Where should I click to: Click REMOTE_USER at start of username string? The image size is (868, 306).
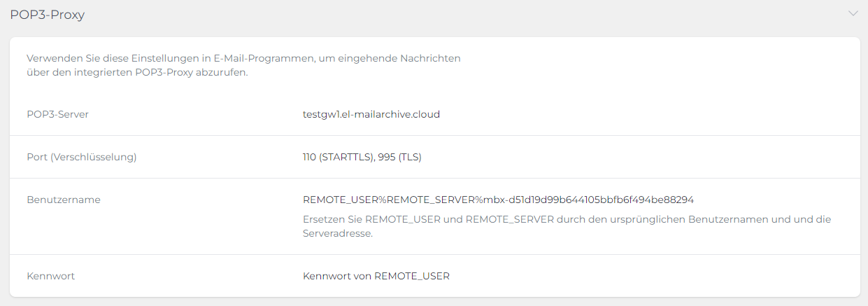click(x=340, y=200)
